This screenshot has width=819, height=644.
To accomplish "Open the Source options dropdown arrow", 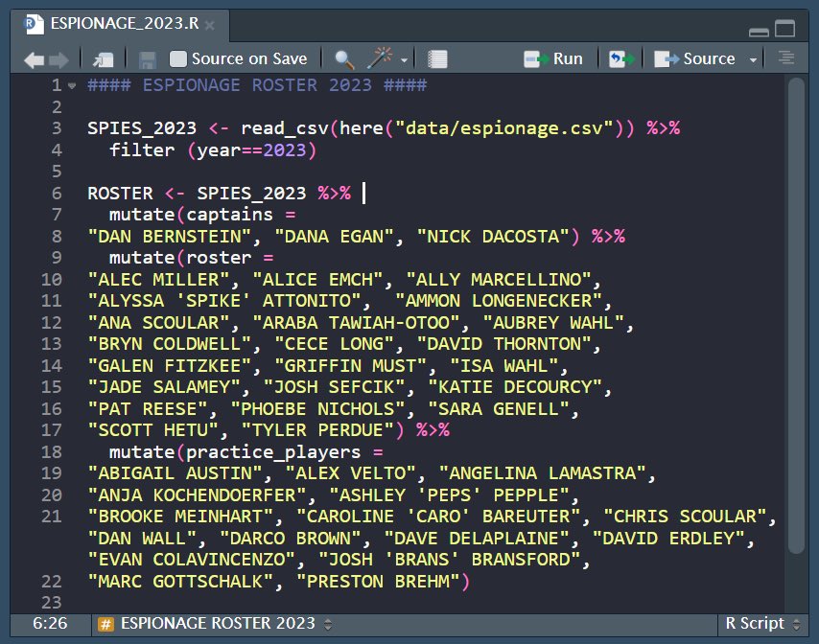I will (x=753, y=60).
